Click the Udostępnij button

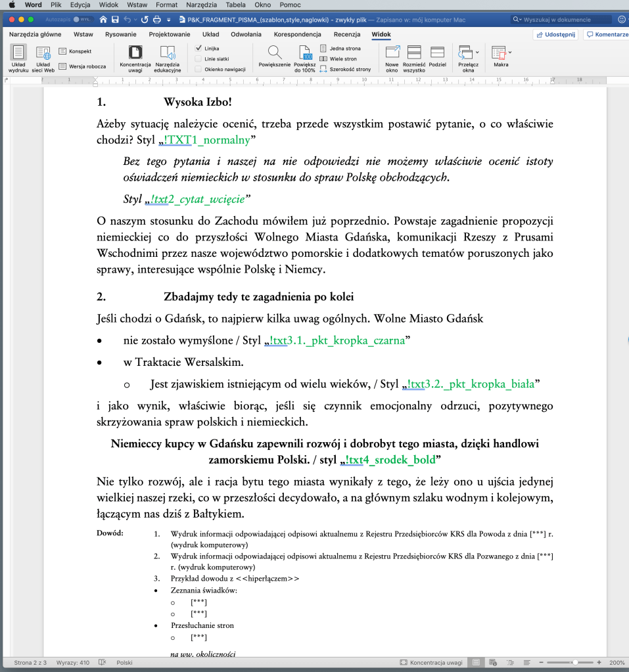pyautogui.click(x=555, y=34)
